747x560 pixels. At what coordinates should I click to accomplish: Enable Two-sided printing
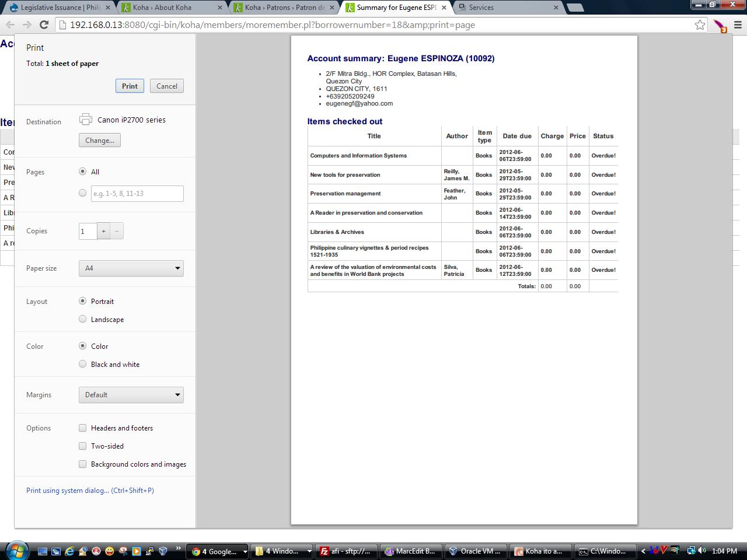point(83,446)
